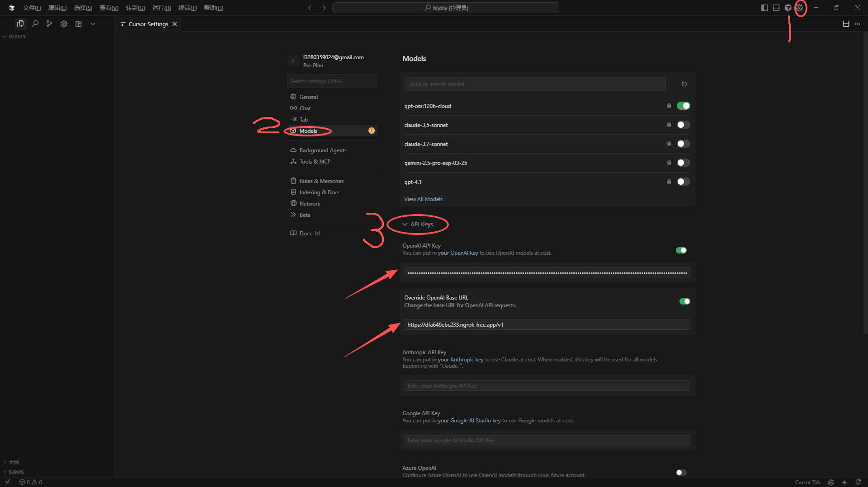Disable the gpt-oss:120b-cloud model toggle
Viewport: 868px width, 487px height.
[x=683, y=106]
